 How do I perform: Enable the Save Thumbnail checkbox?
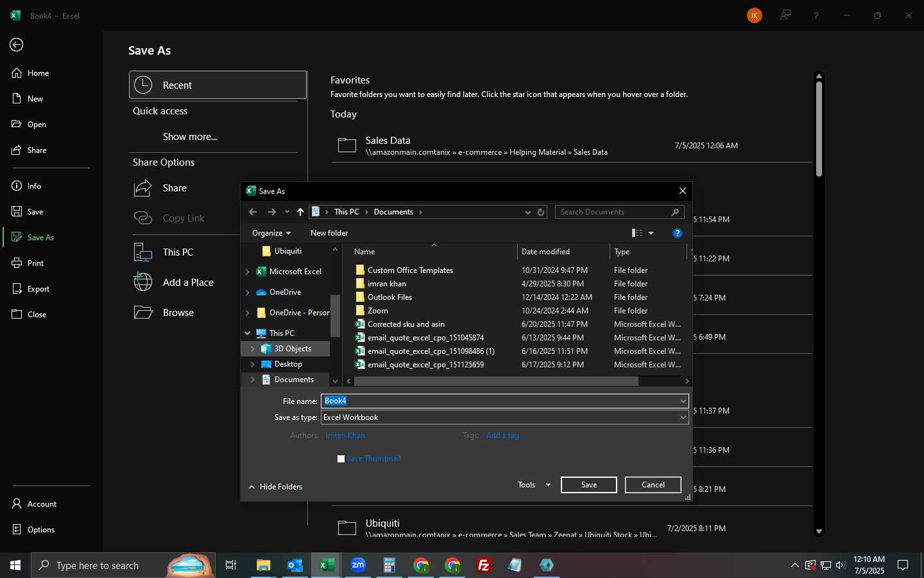pyautogui.click(x=341, y=459)
